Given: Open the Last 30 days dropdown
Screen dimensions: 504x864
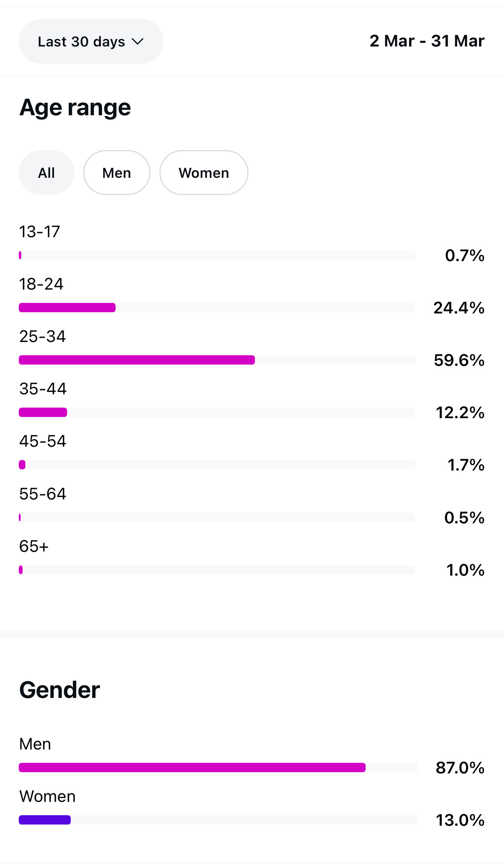Looking at the screenshot, I should tap(82, 41).
